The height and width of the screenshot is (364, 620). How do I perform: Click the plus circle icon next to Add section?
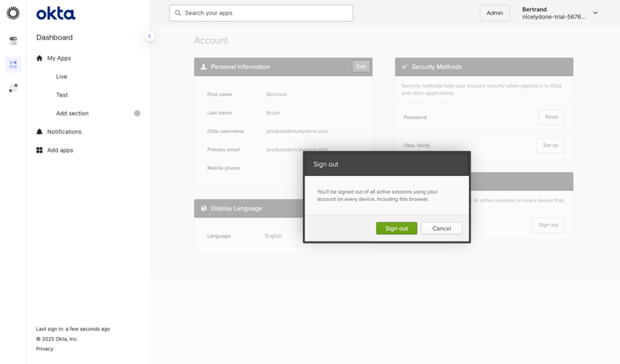137,113
